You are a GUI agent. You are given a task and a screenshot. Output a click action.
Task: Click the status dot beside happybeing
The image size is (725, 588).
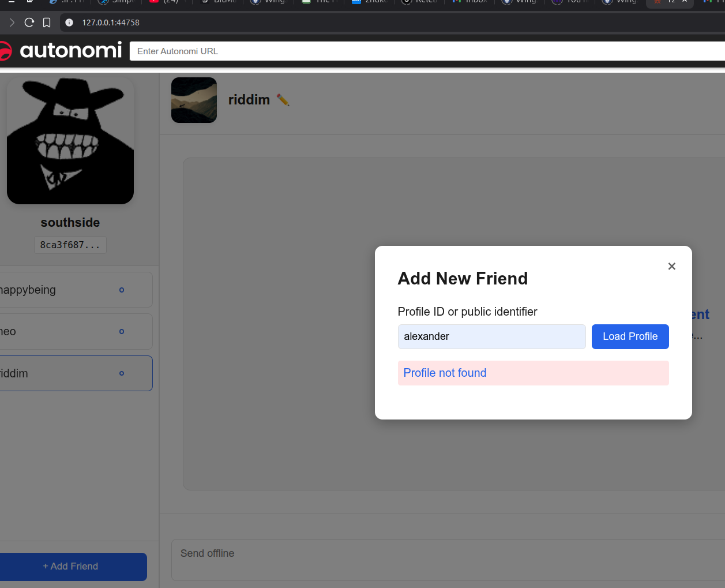(122, 290)
